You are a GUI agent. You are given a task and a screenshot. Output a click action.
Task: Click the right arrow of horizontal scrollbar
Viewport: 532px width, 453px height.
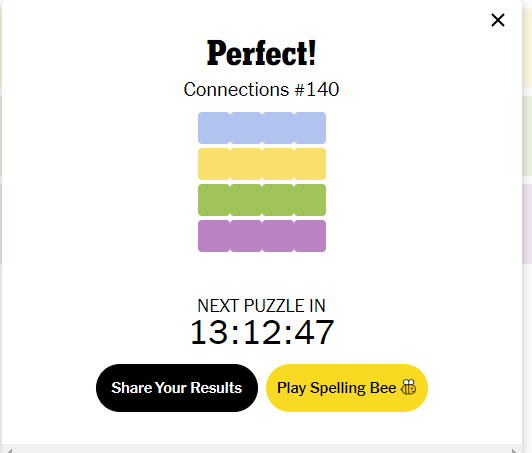[x=514, y=451]
